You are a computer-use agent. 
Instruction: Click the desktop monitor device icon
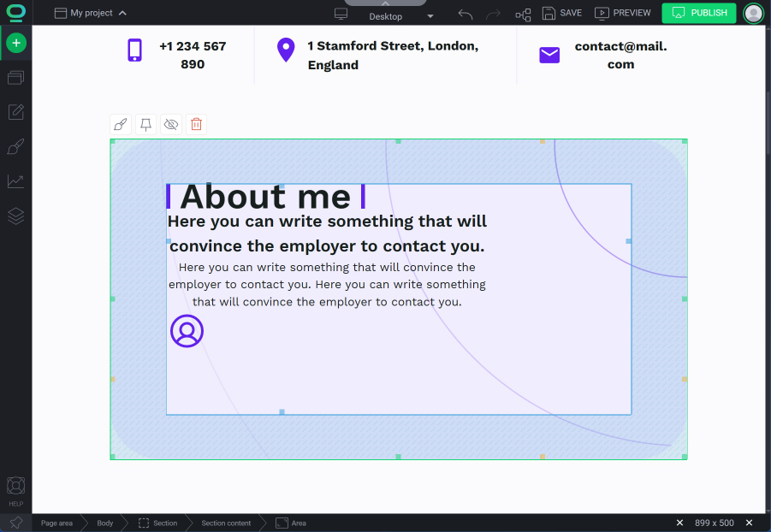(x=341, y=15)
